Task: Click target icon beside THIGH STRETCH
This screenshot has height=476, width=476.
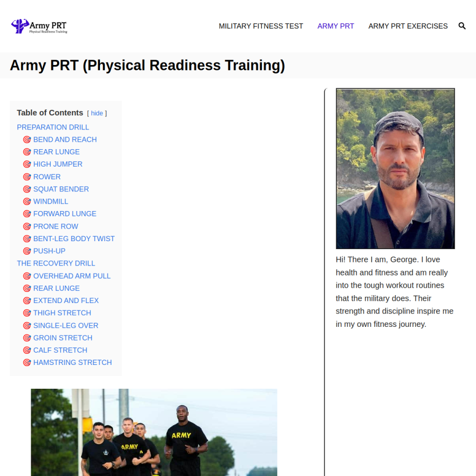Action: point(27,313)
